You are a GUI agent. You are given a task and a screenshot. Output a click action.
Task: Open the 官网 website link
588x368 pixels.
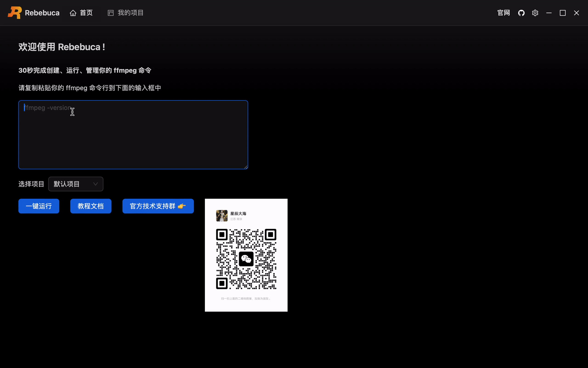(x=503, y=13)
